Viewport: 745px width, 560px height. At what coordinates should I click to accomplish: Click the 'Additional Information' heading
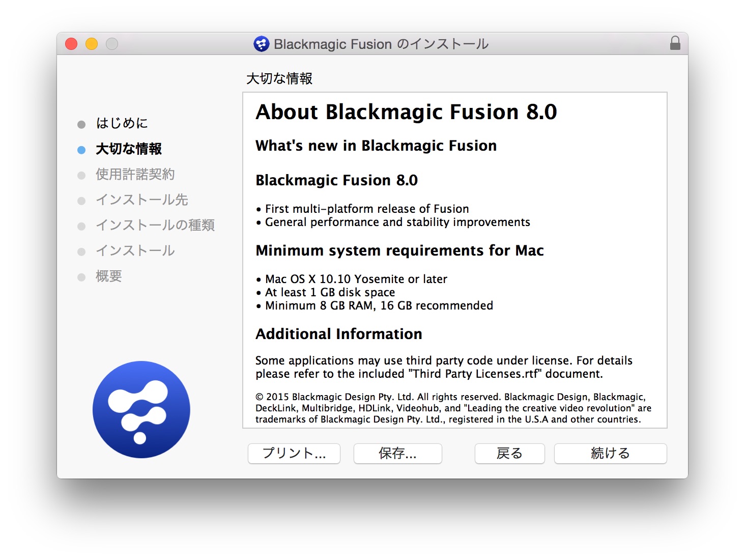[x=339, y=334]
